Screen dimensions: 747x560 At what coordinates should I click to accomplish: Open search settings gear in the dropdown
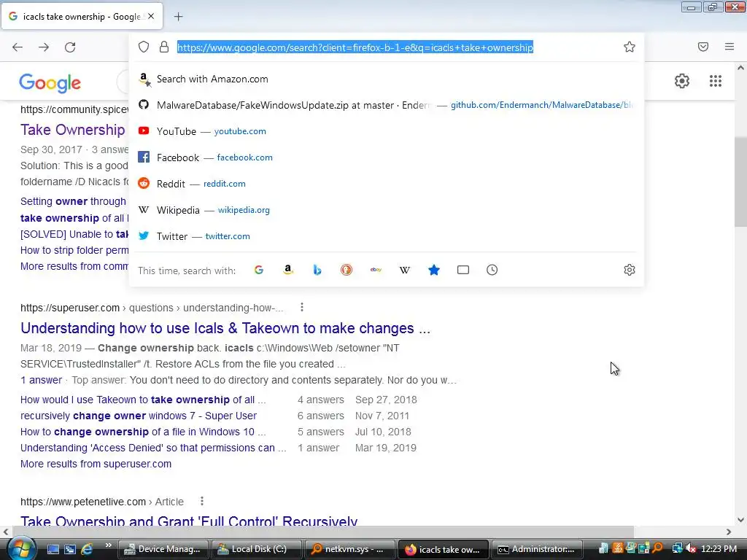pos(630,270)
